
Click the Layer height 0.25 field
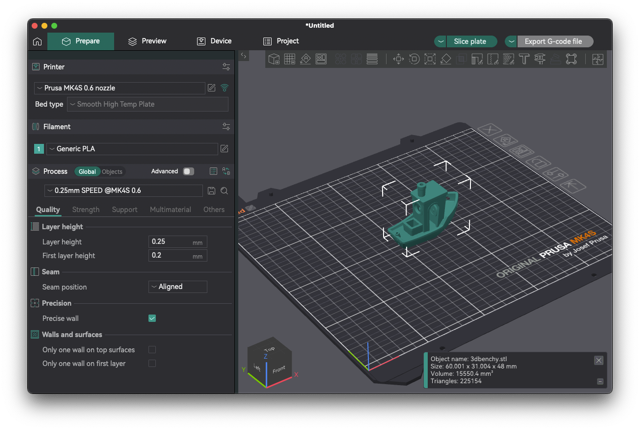pos(178,242)
